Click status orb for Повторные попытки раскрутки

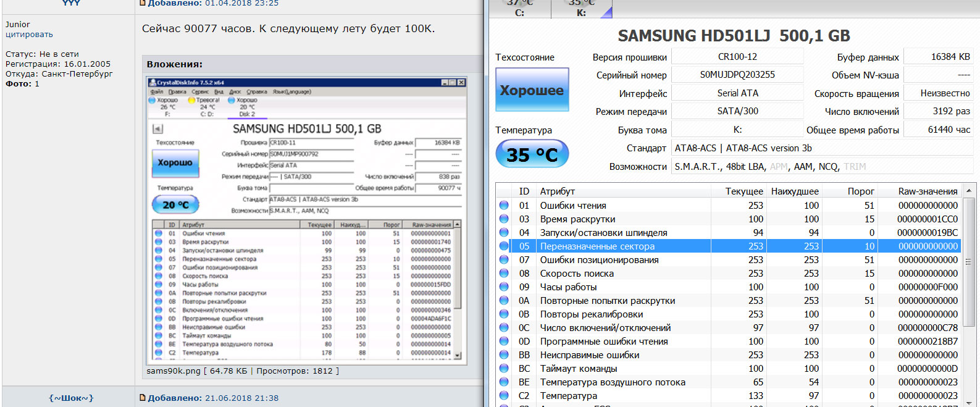point(504,300)
